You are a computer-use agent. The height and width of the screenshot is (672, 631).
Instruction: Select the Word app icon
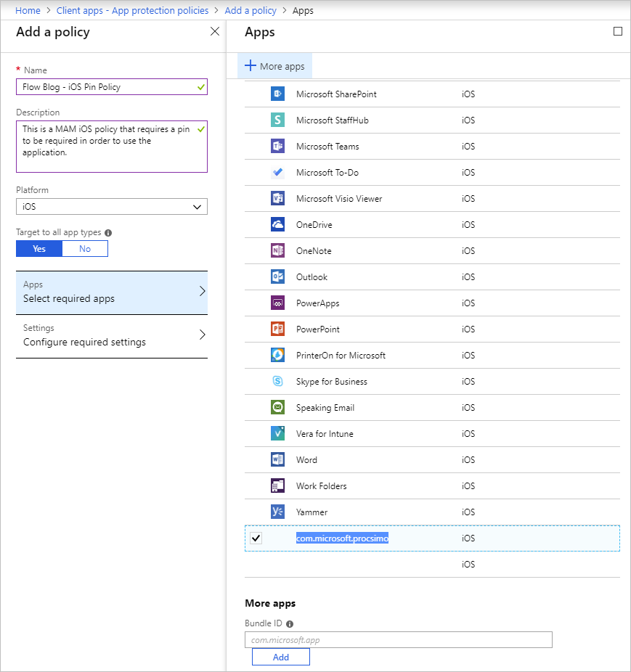click(x=277, y=460)
